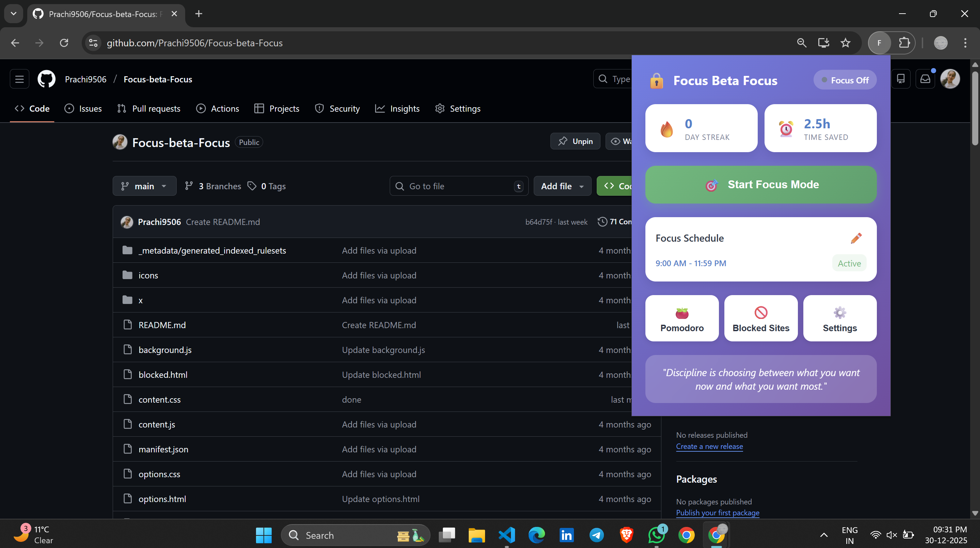Bookmark this page with star icon

click(x=845, y=43)
